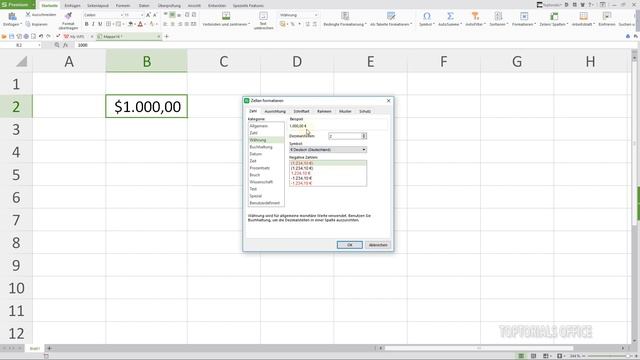Select Wissenschaft category in list
Viewport: 640px width, 360px height.
tap(266, 182)
